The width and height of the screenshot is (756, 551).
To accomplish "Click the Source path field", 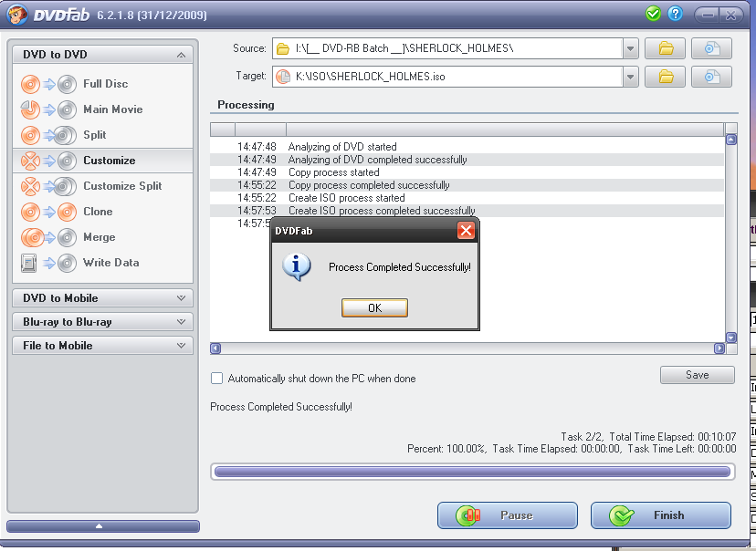I will coord(447,48).
